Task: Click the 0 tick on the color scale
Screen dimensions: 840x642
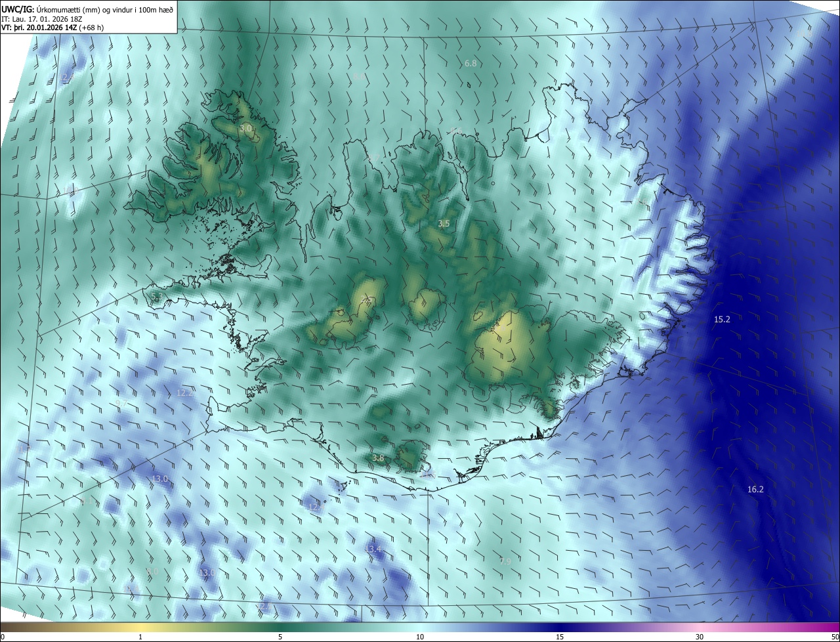Action: pos(3,637)
